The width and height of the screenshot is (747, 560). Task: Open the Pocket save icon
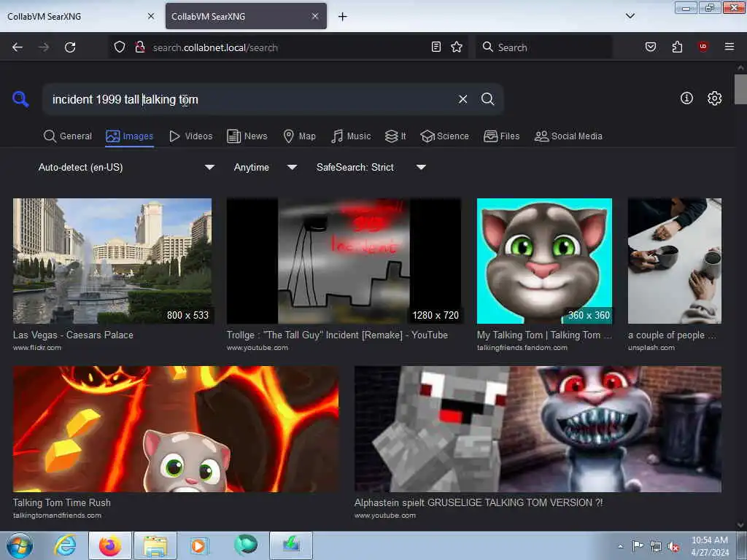[x=650, y=47]
